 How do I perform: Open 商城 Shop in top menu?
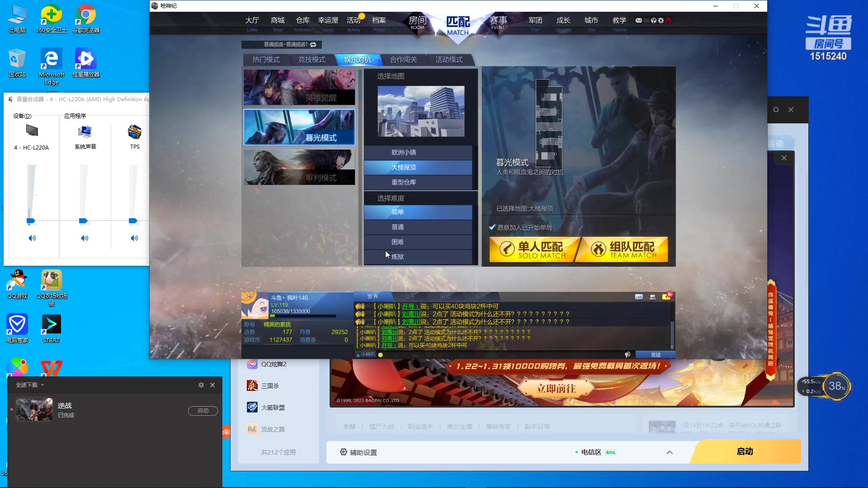(278, 23)
